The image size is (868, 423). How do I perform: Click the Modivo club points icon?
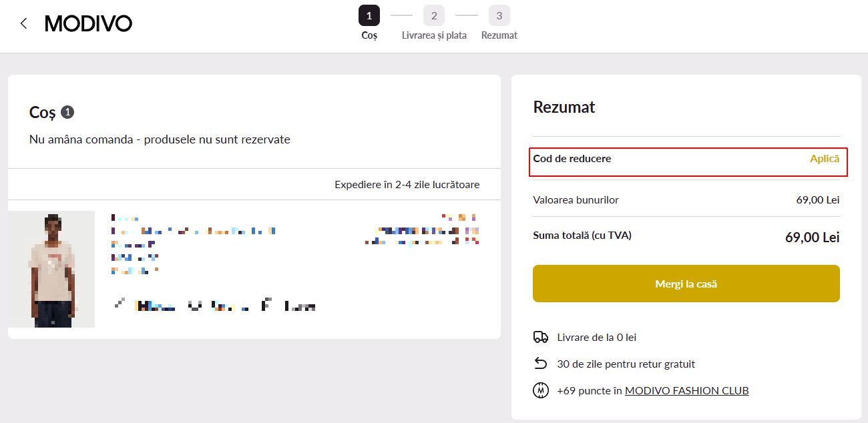(x=541, y=390)
